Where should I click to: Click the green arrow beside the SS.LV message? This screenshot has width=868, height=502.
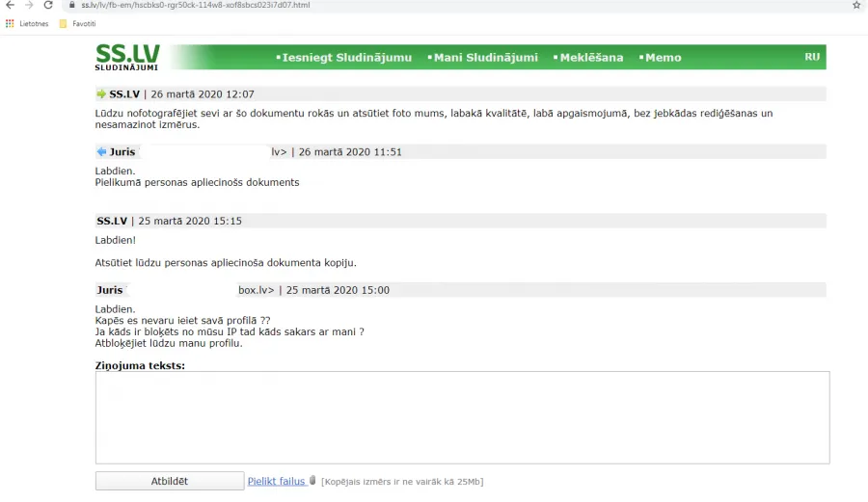(x=100, y=94)
